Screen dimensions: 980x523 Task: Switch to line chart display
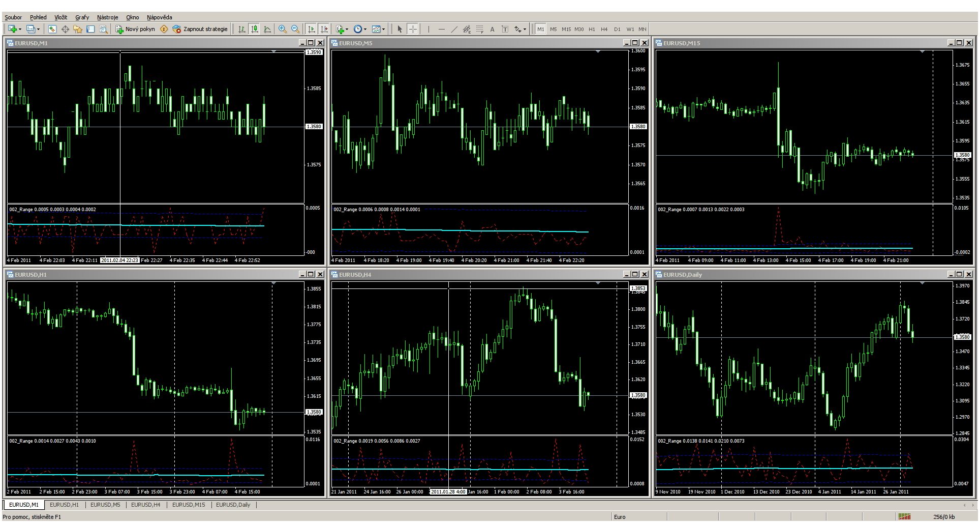(267, 29)
